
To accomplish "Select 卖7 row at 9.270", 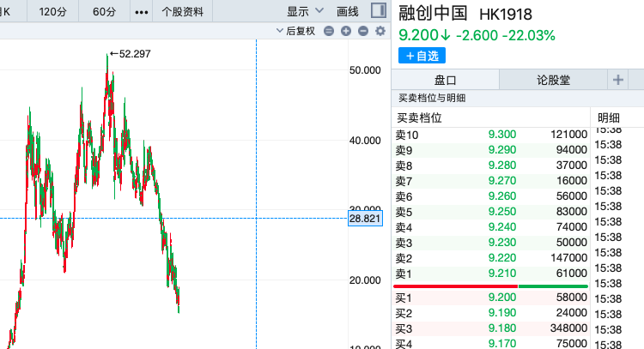I will (491, 181).
